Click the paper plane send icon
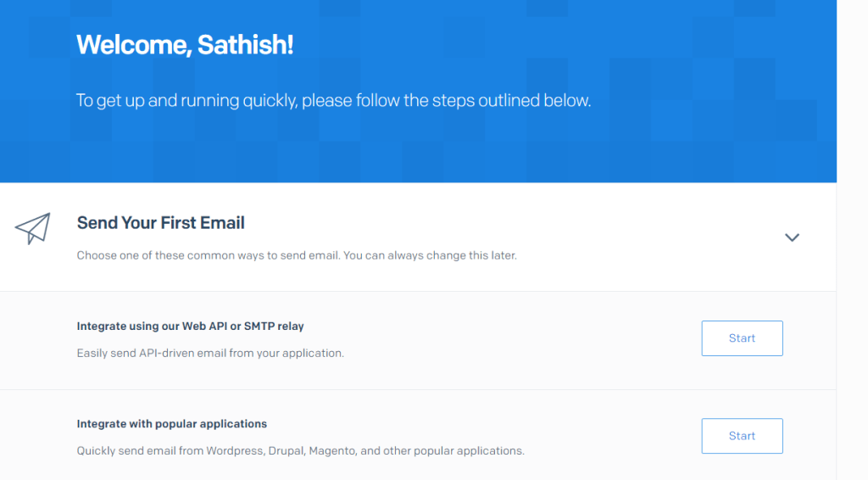 point(32,228)
